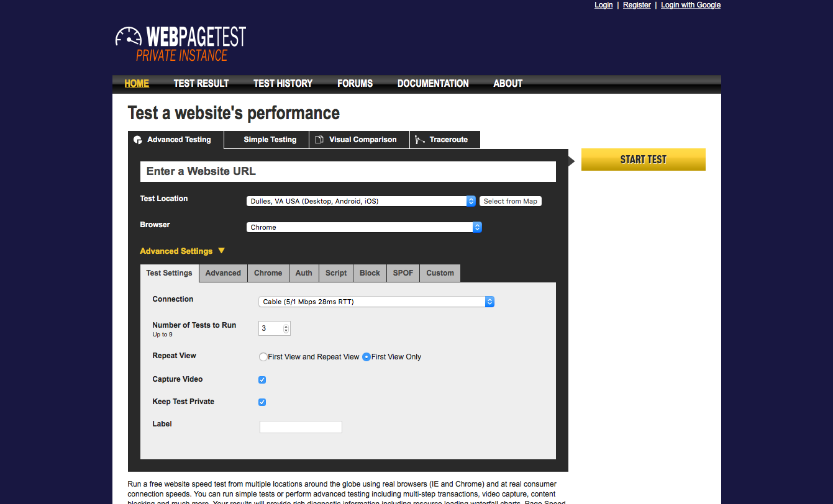Click the Advanced Settings yellow link text
This screenshot has height=504, width=833.
(176, 251)
